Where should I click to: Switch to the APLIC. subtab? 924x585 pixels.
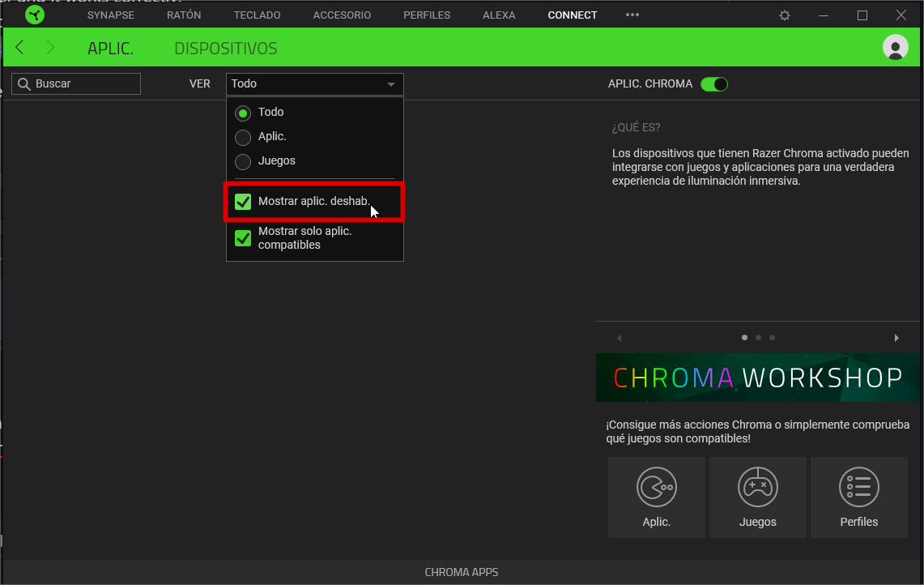pos(111,49)
